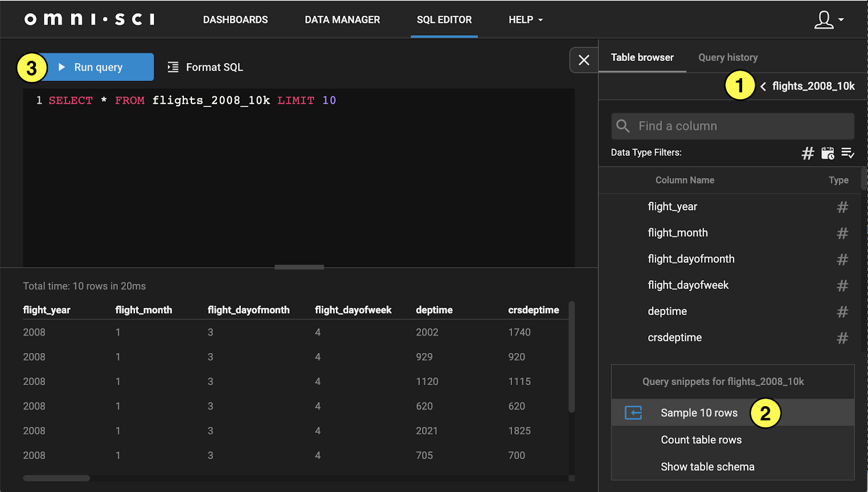Viewport: 868px width, 492px height.
Task: Select flight_dayofmonth in the column list
Action: [x=691, y=258]
